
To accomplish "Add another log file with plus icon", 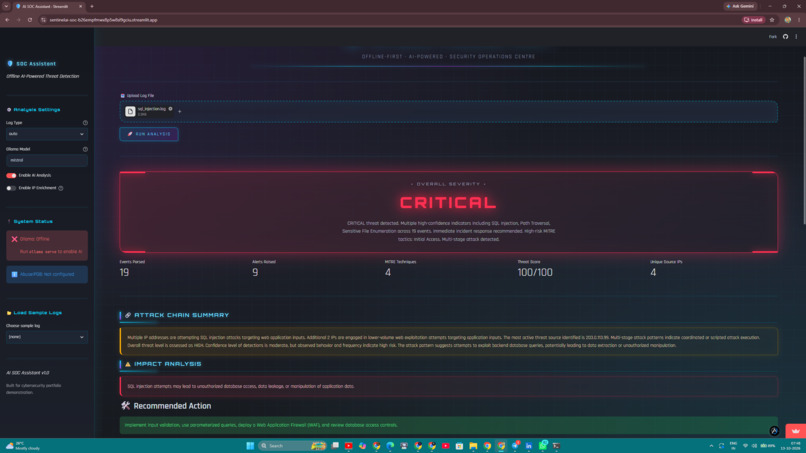I will (179, 112).
